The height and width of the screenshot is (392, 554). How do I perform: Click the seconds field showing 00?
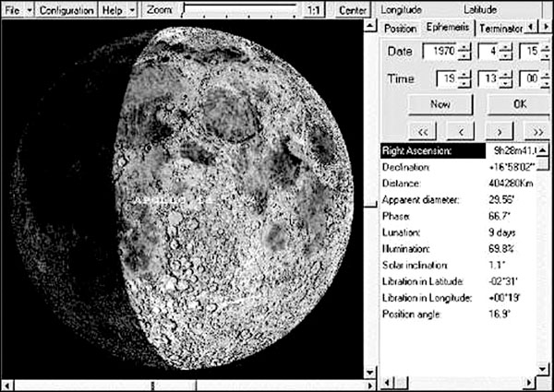pyautogui.click(x=530, y=79)
